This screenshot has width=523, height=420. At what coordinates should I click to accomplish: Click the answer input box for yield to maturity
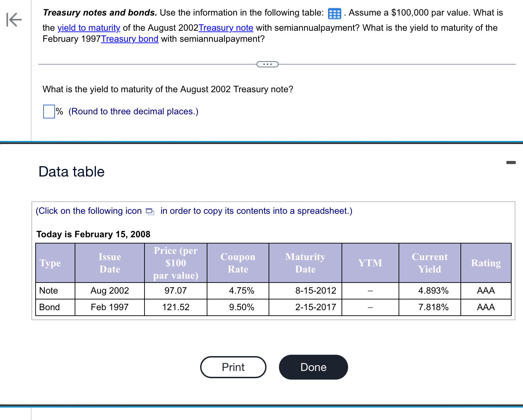48,112
